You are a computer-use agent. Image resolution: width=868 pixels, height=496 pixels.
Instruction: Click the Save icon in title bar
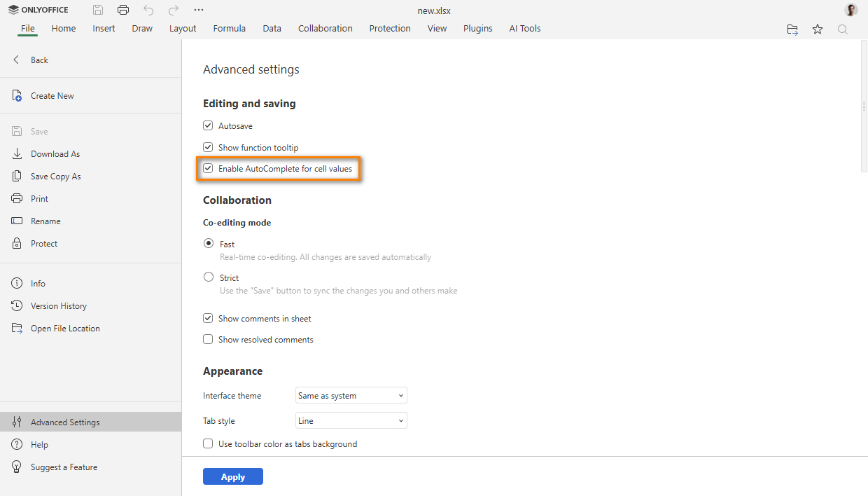tap(98, 10)
